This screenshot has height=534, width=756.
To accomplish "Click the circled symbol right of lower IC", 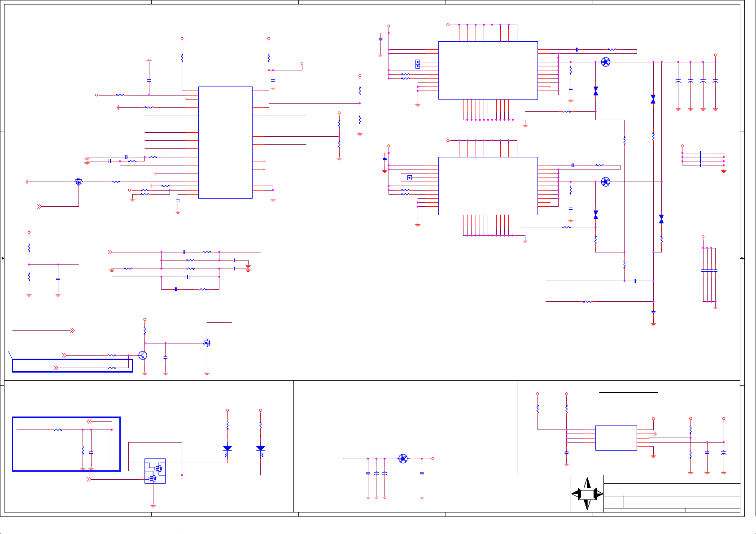I will 605,182.
